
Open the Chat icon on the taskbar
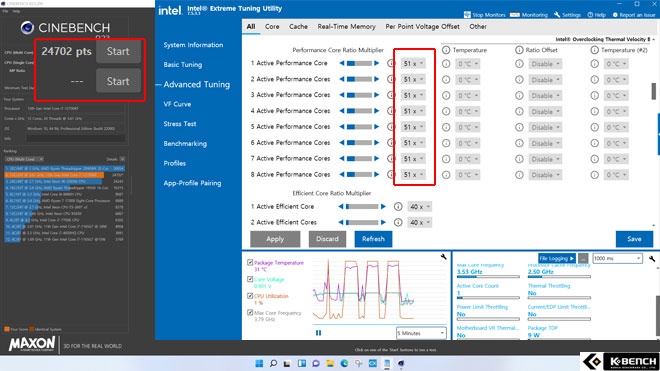[x=316, y=363]
